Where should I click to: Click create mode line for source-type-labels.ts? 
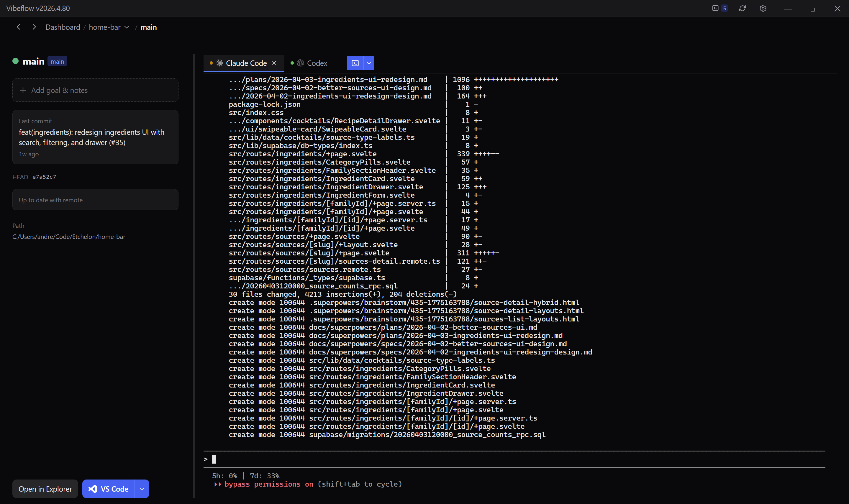pos(361,360)
